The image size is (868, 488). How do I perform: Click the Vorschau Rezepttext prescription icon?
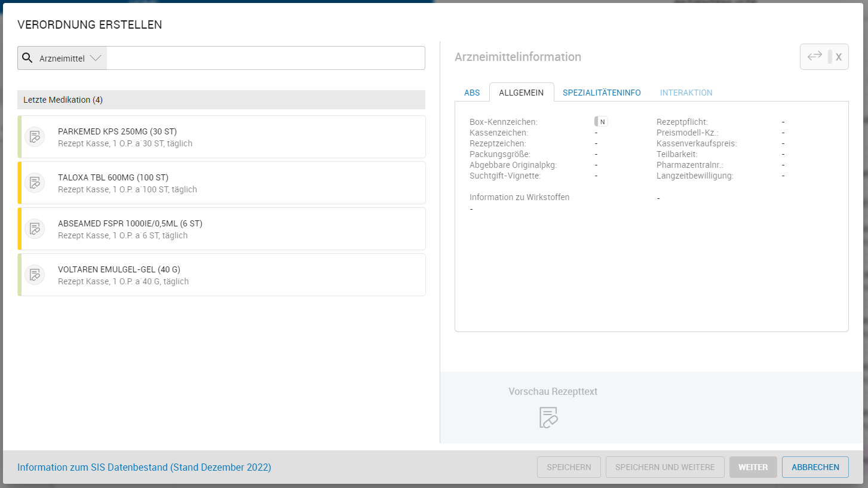pos(548,418)
